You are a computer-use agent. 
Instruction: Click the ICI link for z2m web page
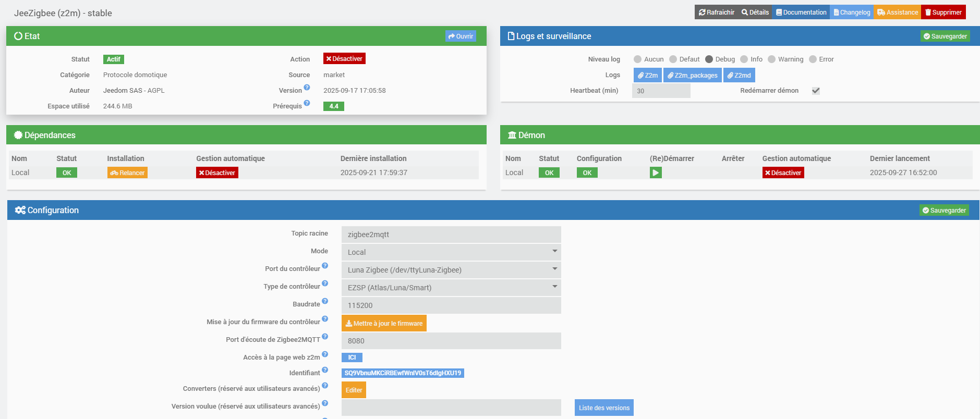352,358
